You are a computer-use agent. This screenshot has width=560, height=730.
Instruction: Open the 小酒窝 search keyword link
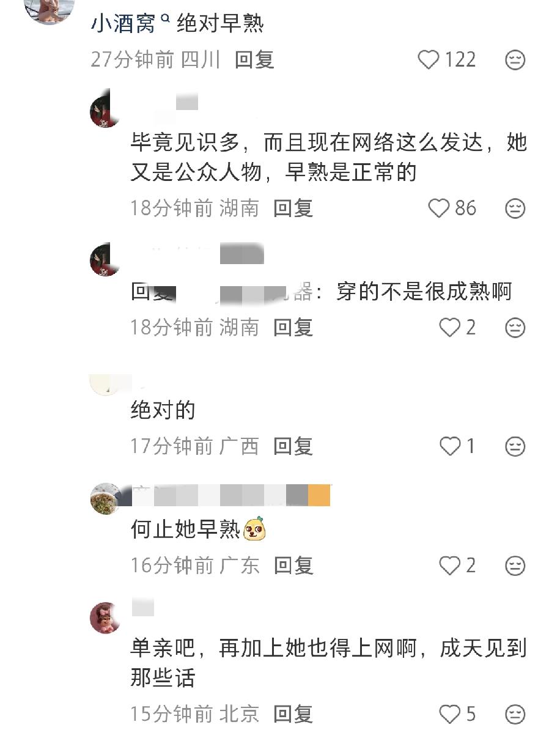130,23
